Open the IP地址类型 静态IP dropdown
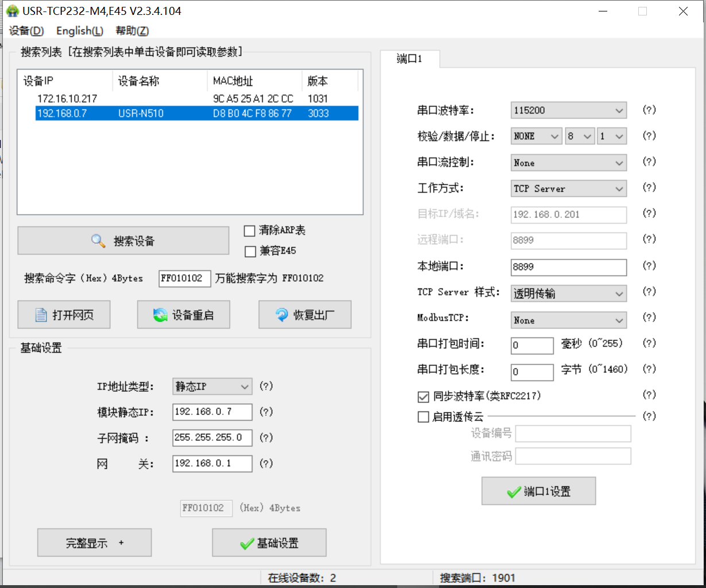Image resolution: width=706 pixels, height=588 pixels. [x=212, y=387]
